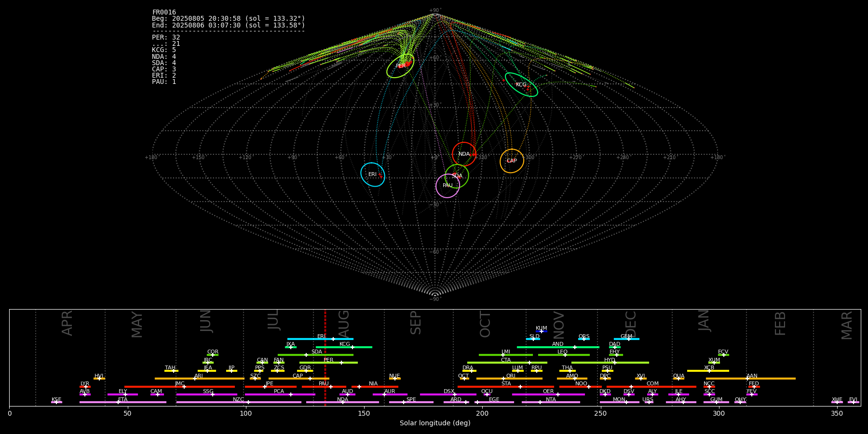Screen dimensions: 868x434
Task: Click the ORI shower bar on timeline
Action: (x=509, y=379)
